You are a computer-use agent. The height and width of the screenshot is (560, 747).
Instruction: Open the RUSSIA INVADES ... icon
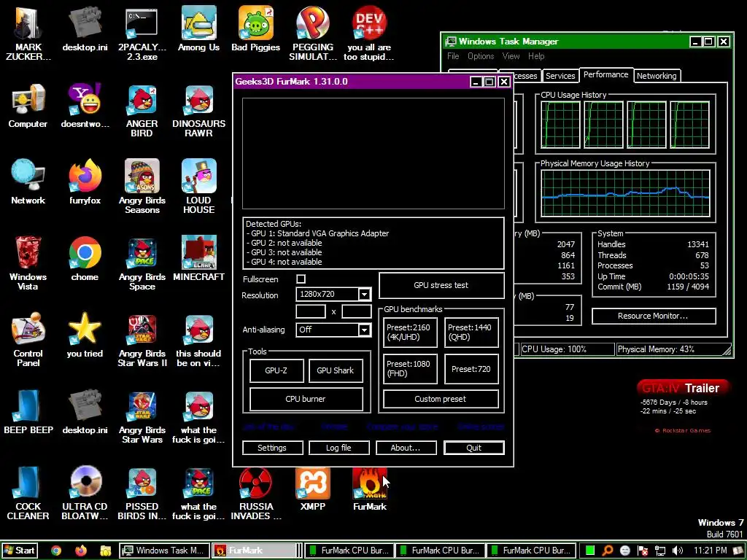[256, 493]
